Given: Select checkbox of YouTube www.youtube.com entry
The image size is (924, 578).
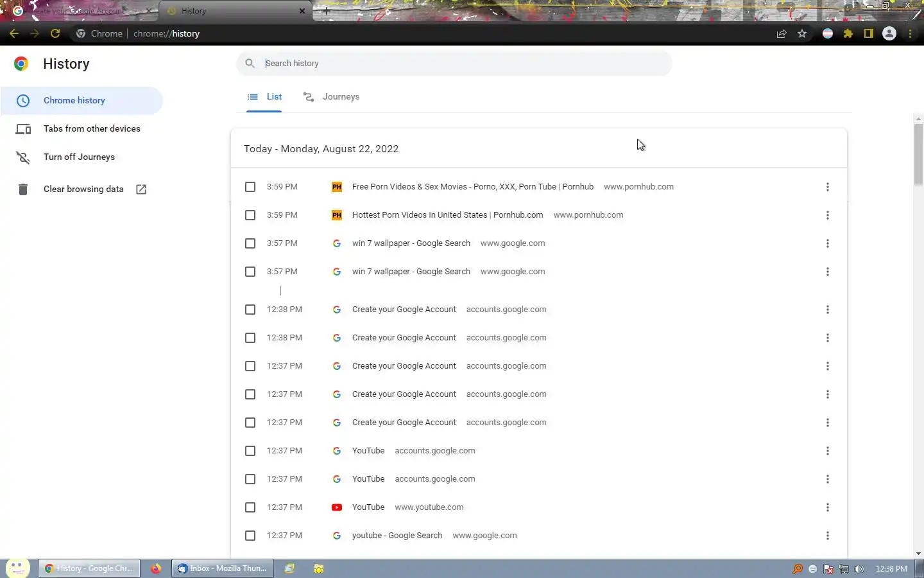Looking at the screenshot, I should point(250,507).
